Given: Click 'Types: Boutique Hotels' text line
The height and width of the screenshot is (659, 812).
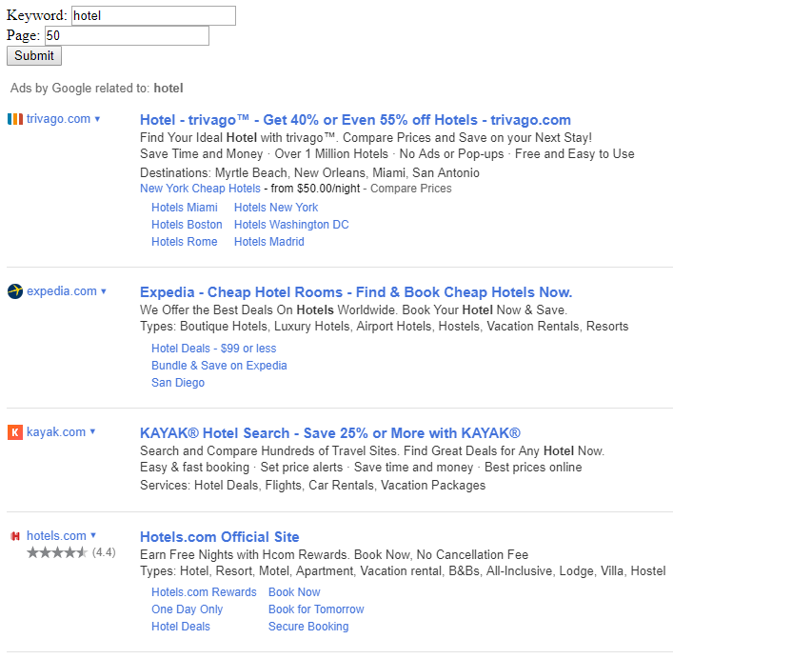Looking at the screenshot, I should [385, 327].
